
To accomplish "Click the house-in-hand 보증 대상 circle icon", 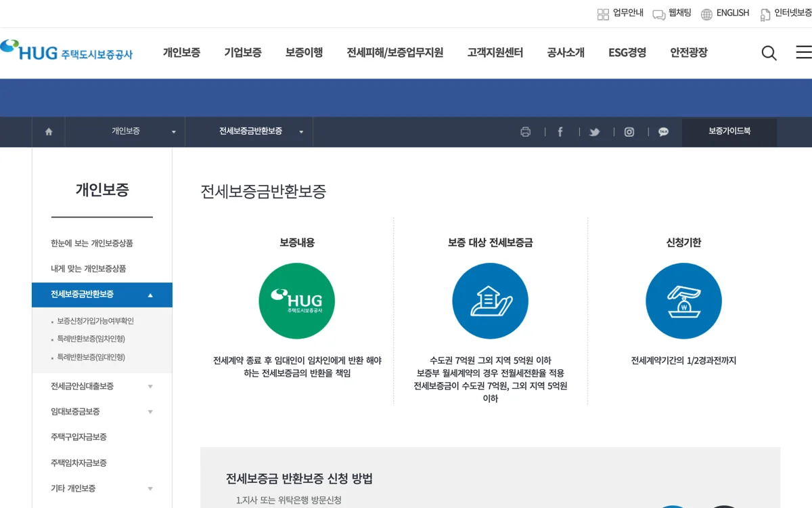I will 490,301.
